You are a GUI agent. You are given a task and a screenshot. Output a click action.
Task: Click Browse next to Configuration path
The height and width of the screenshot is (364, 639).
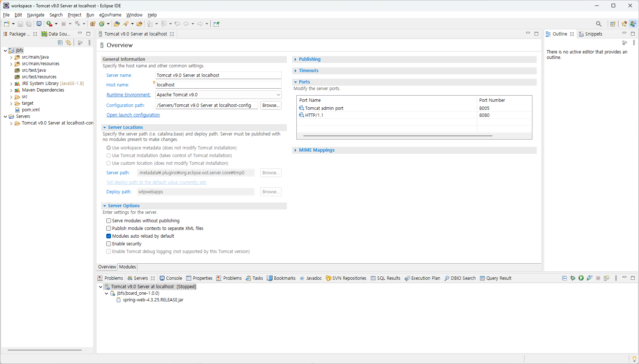click(271, 105)
